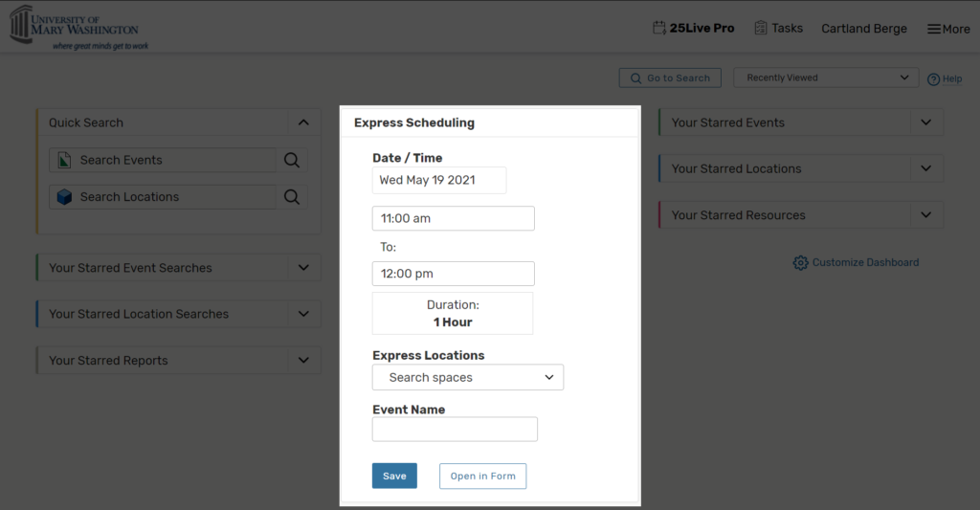The image size is (980, 510).
Task: Click the 12:00 pm end time field
Action: (453, 274)
